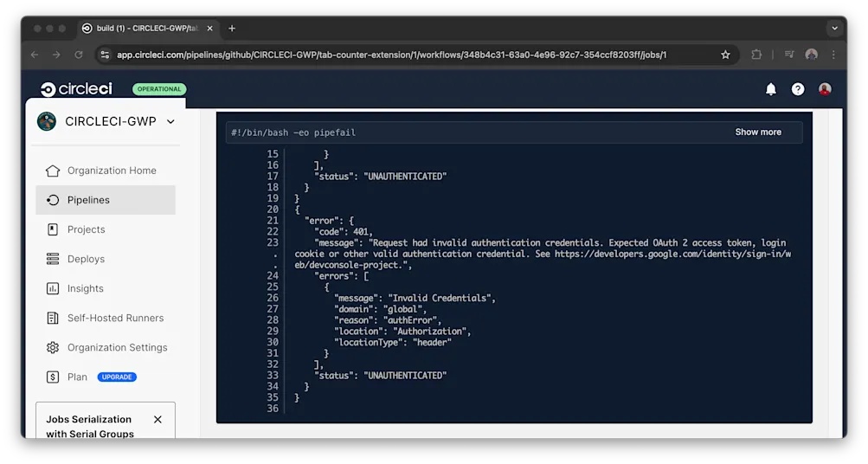Open the help question mark icon
The image size is (868, 464).
798,89
